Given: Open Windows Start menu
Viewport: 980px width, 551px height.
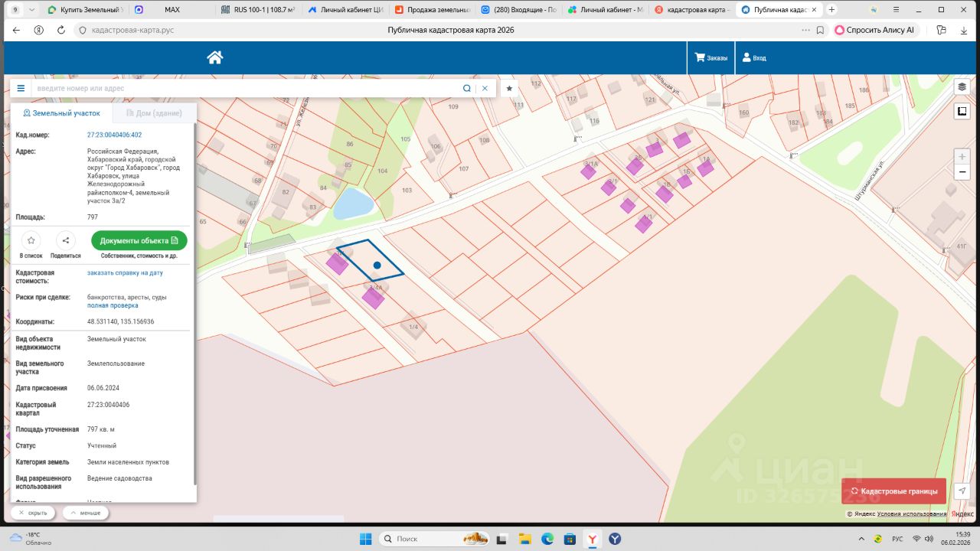Looking at the screenshot, I should click(365, 539).
